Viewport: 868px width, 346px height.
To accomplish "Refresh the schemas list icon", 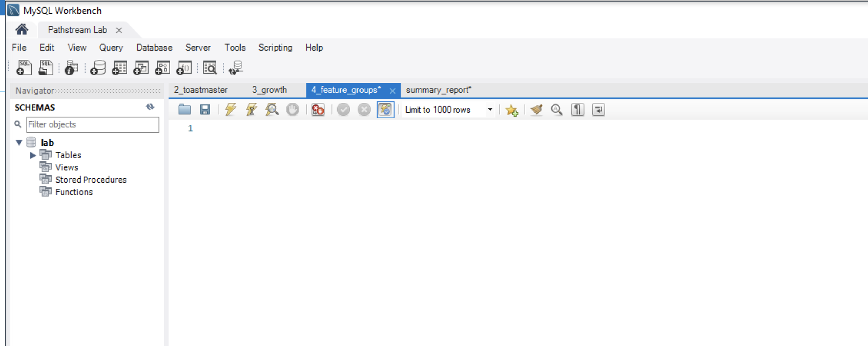I will point(150,107).
